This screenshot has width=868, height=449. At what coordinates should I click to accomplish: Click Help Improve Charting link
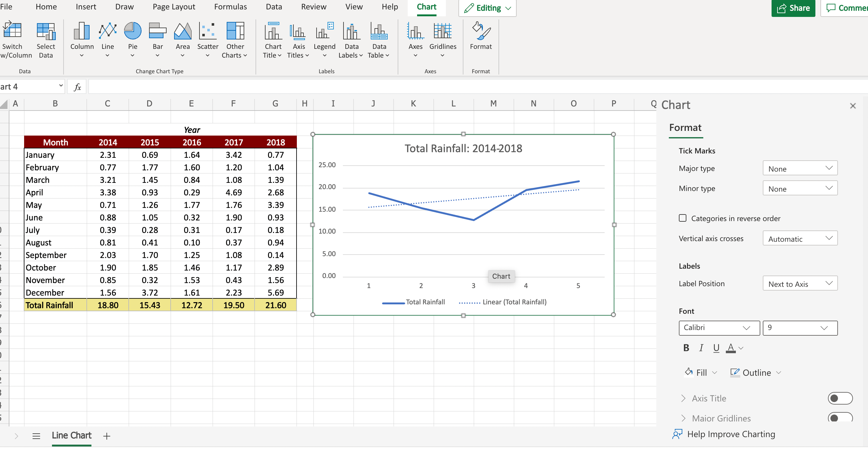(731, 434)
